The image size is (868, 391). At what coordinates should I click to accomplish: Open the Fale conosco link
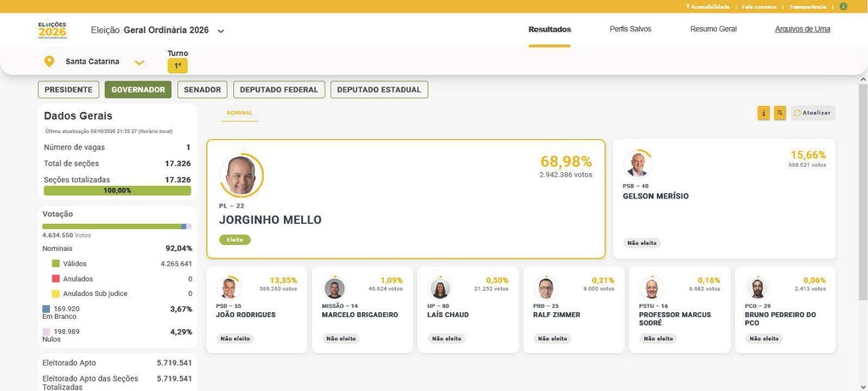759,7
